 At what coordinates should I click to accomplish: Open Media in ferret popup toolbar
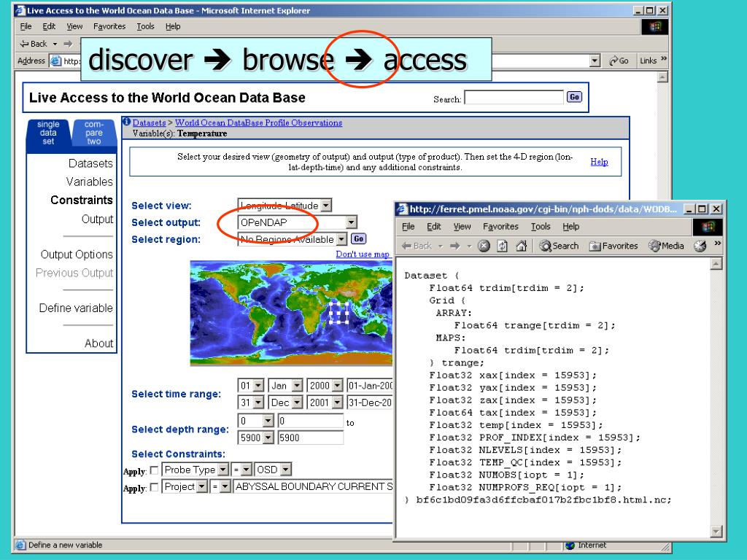pos(667,246)
